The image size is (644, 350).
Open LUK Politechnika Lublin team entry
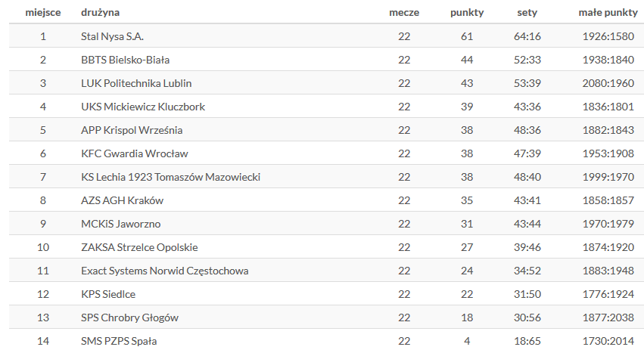tap(136, 83)
